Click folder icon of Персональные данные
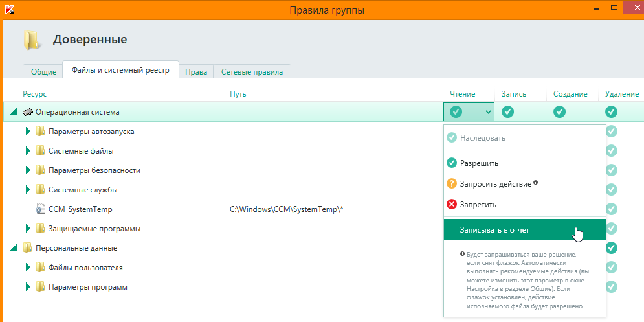Screen dimensions: 644x322 (27, 248)
